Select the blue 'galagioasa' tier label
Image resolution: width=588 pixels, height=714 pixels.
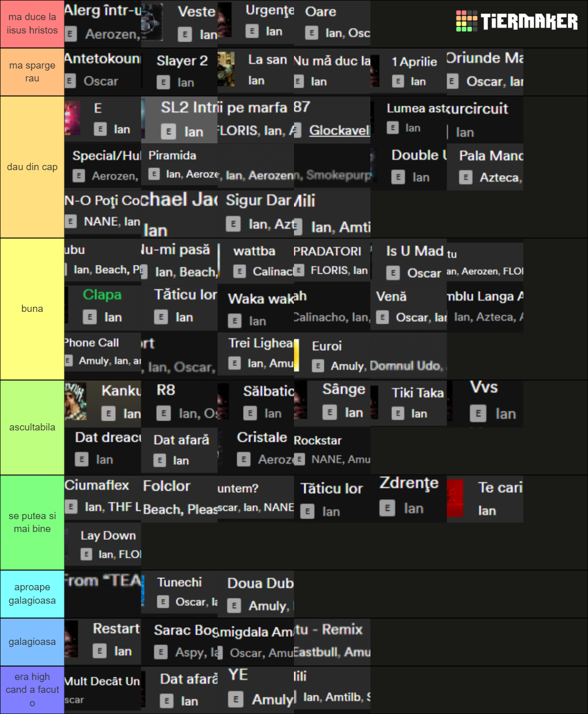pos(32,642)
